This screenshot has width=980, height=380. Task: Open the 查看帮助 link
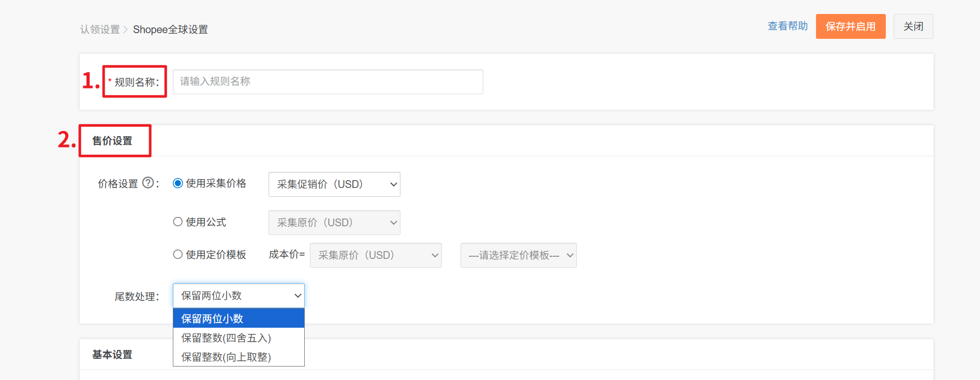tap(788, 26)
